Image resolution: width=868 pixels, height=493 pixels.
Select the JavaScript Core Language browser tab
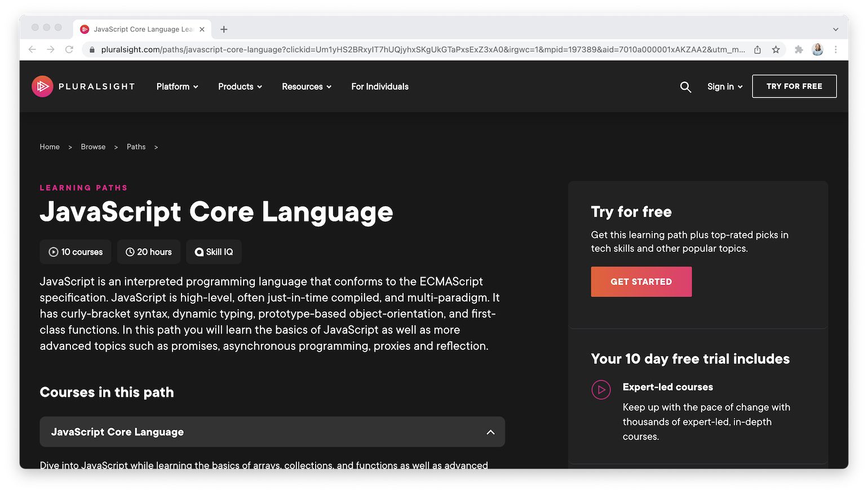142,29
